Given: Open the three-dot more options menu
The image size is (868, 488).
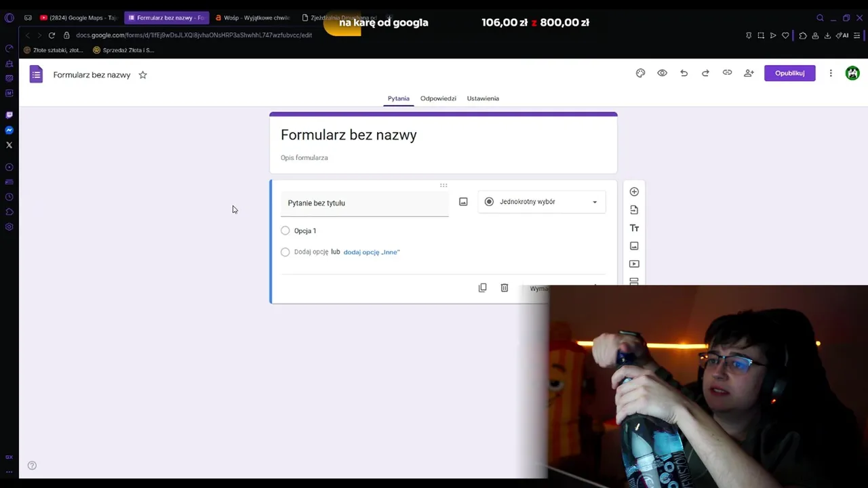Looking at the screenshot, I should [x=831, y=73].
